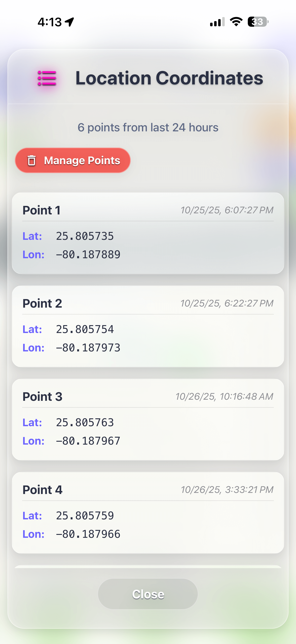The height and width of the screenshot is (644, 296).
Task: Click the latitude value of Point 2
Action: point(85,329)
